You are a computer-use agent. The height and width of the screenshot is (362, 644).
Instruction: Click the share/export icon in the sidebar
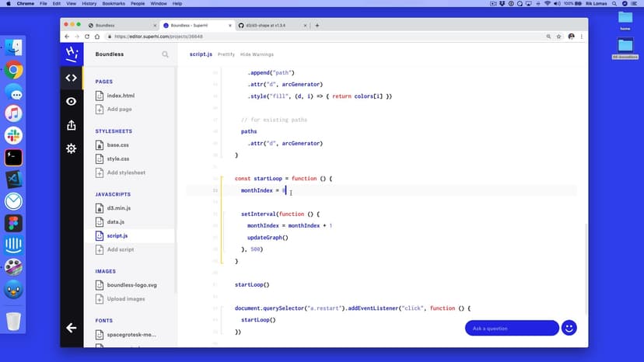point(72,125)
